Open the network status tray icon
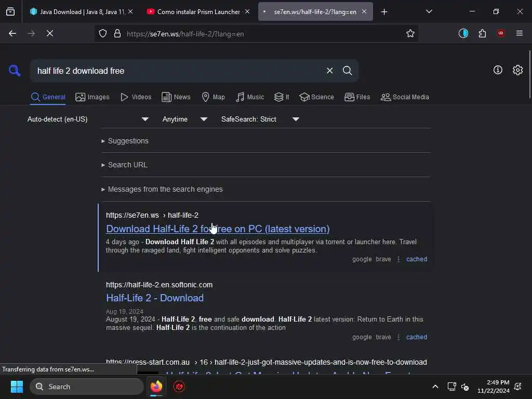This screenshot has width=532, height=399. [451, 387]
